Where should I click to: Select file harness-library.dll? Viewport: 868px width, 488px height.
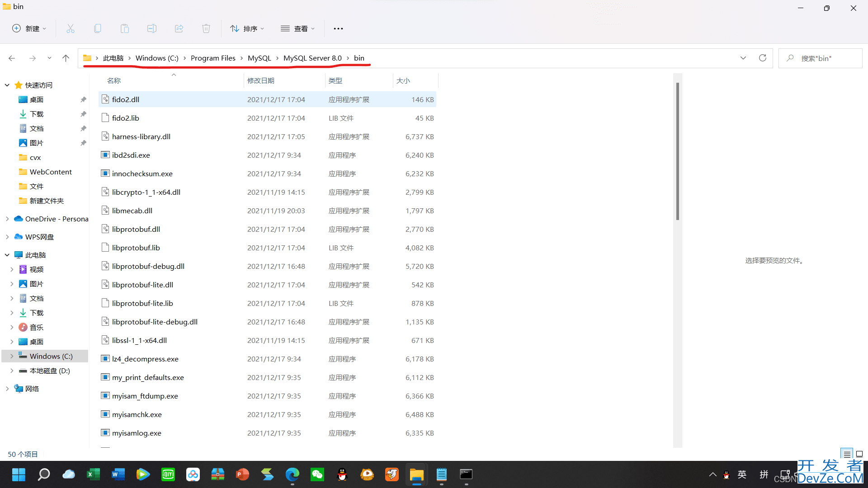[x=267, y=136]
